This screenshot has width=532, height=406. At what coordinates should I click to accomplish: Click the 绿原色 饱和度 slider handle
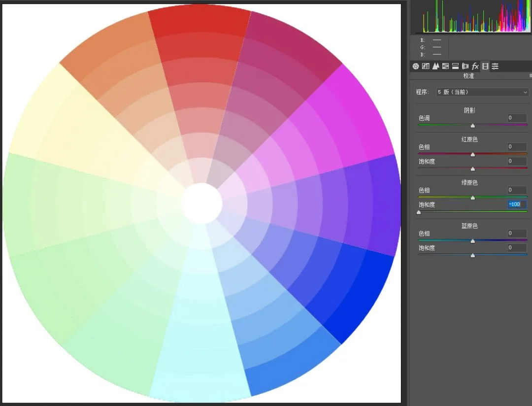419,212
